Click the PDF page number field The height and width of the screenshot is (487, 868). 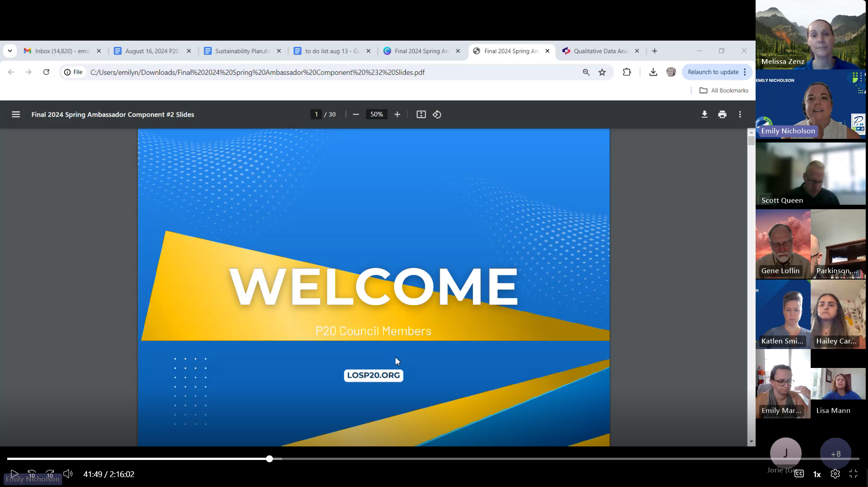pos(316,115)
